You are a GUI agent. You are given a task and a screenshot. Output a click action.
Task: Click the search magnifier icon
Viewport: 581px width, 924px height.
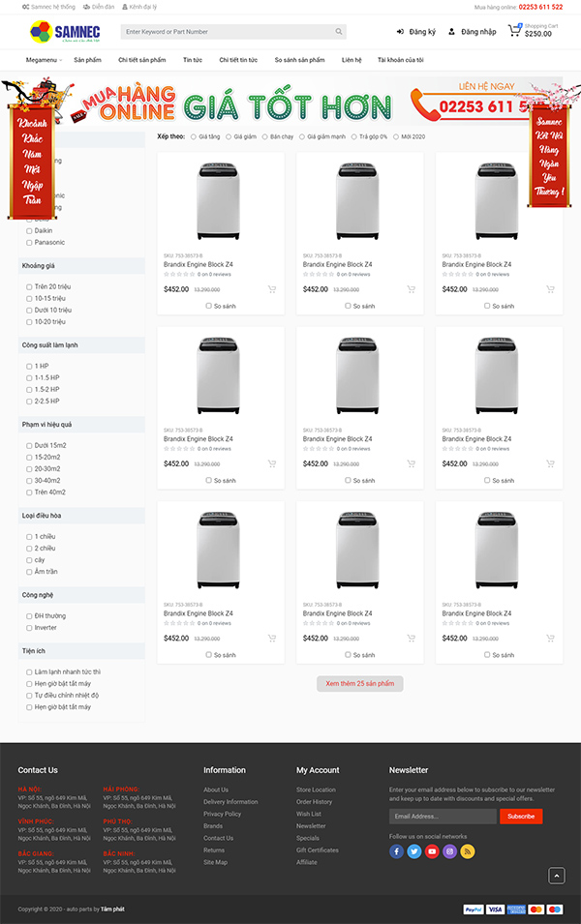(x=339, y=32)
